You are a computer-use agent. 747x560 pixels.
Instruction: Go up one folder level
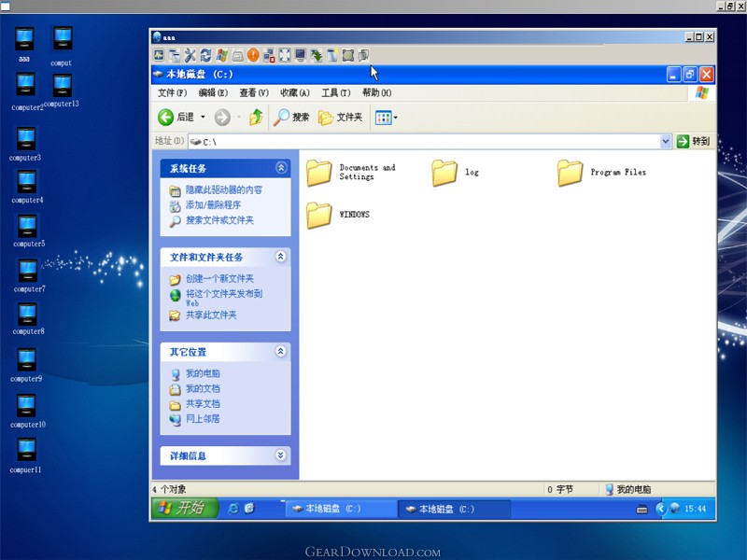[256, 118]
